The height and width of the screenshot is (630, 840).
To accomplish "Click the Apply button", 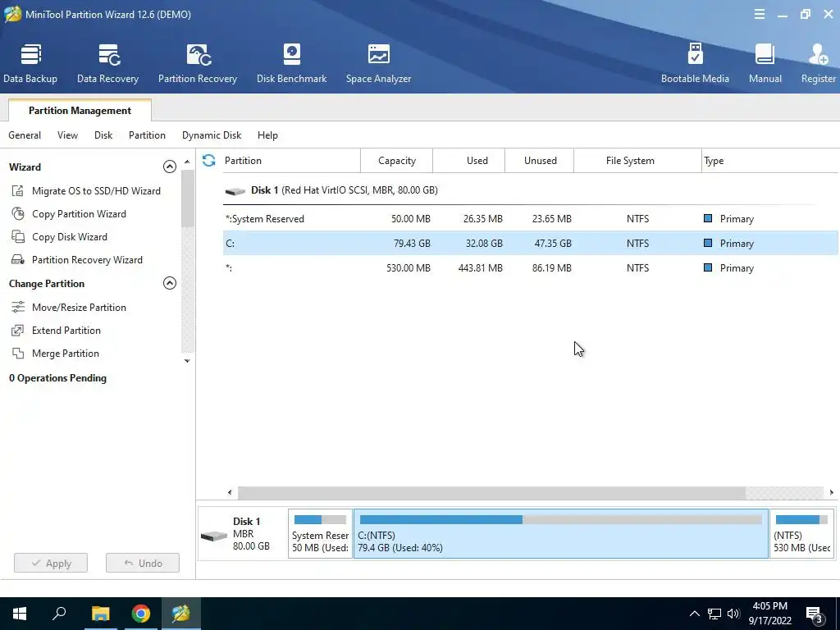I will (x=51, y=563).
